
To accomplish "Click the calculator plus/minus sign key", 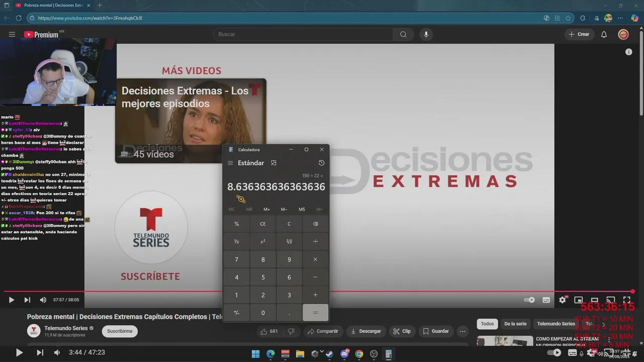I will (236, 313).
